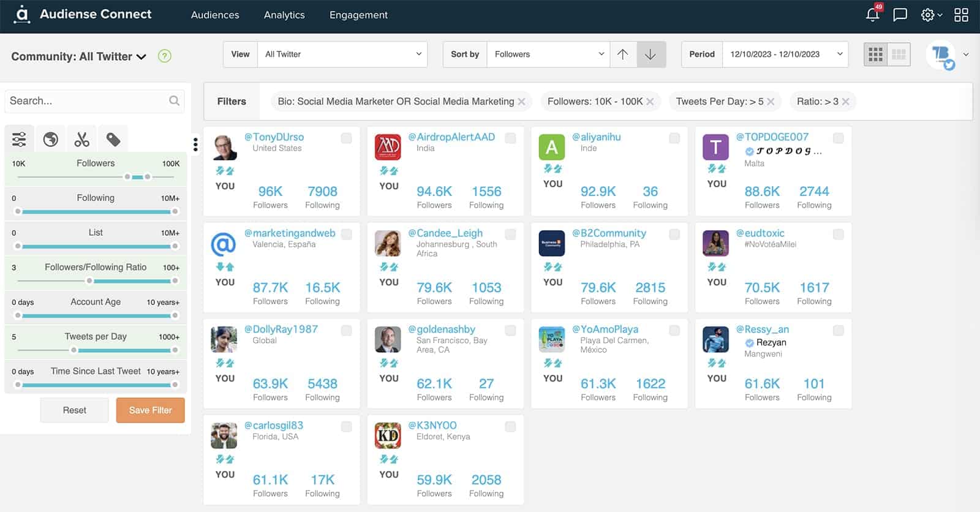Tick the checkbox on @Candee_Leigh card
Image resolution: width=980 pixels, height=512 pixels.
(x=510, y=235)
